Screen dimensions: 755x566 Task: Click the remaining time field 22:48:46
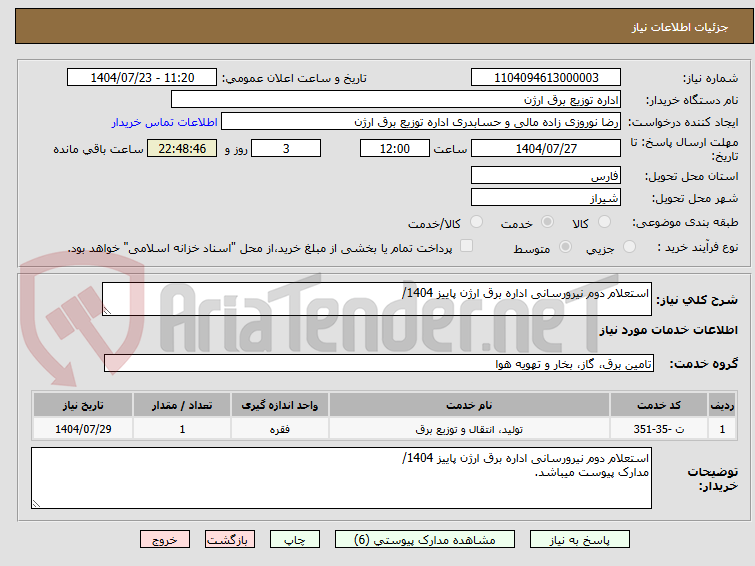(182, 148)
